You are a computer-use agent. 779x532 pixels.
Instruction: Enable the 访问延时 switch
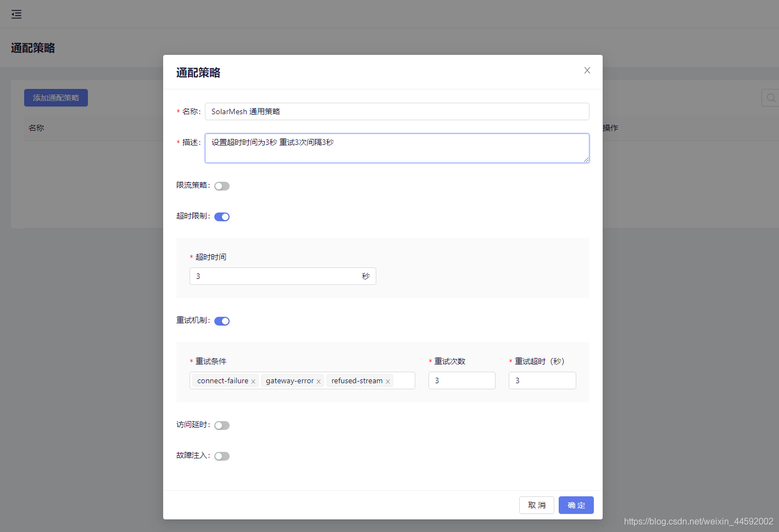[222, 425]
